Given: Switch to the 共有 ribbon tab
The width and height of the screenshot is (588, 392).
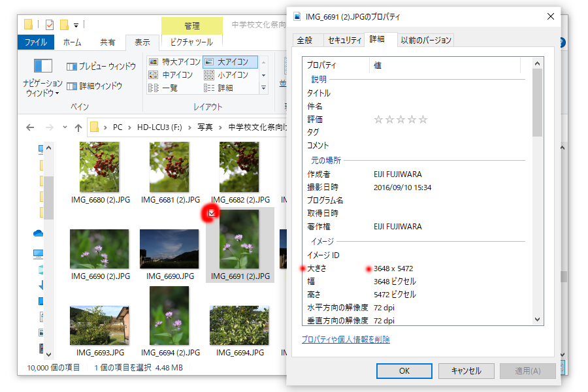Looking at the screenshot, I should [107, 42].
